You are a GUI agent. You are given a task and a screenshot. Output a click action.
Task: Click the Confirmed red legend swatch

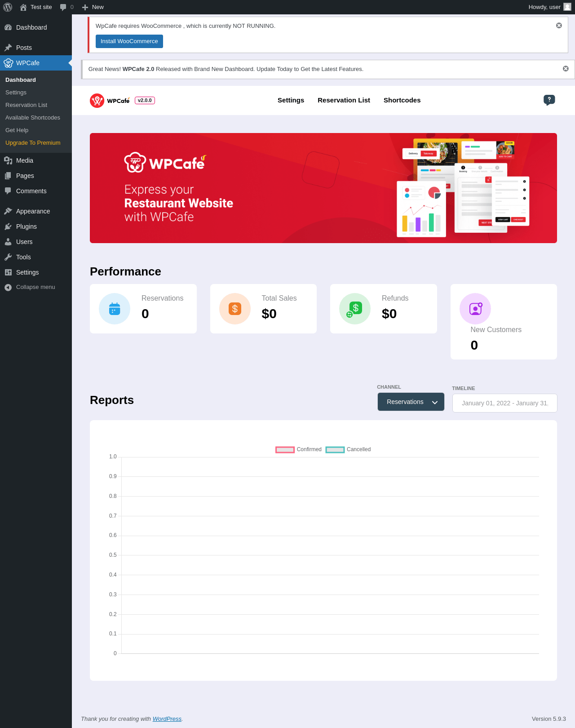(x=285, y=450)
